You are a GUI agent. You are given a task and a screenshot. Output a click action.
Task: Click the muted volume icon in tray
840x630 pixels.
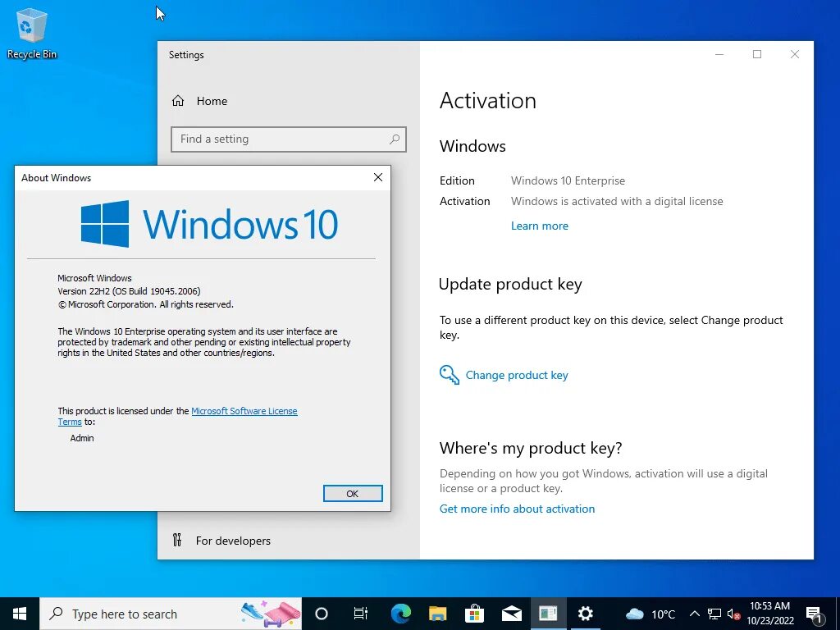click(733, 614)
